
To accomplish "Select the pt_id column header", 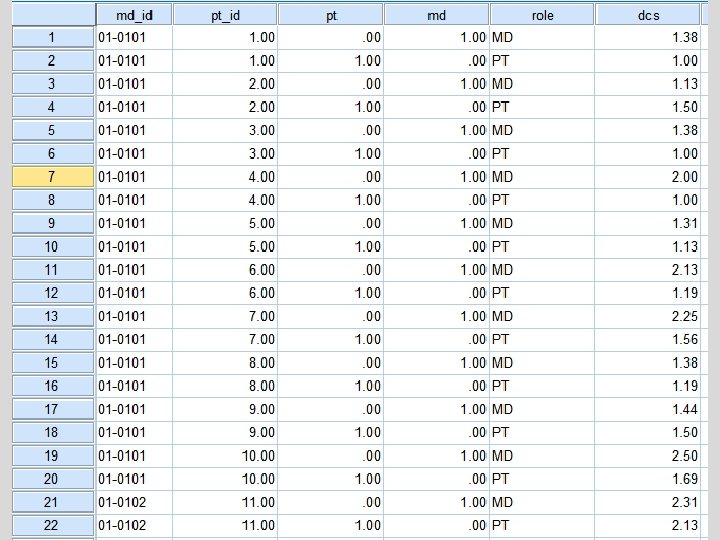I will 225,15.
